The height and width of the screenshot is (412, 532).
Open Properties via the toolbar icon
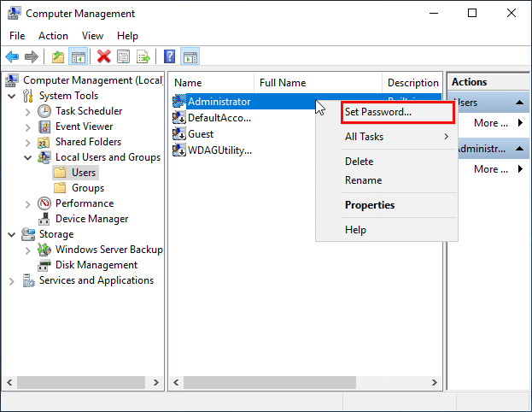(123, 57)
